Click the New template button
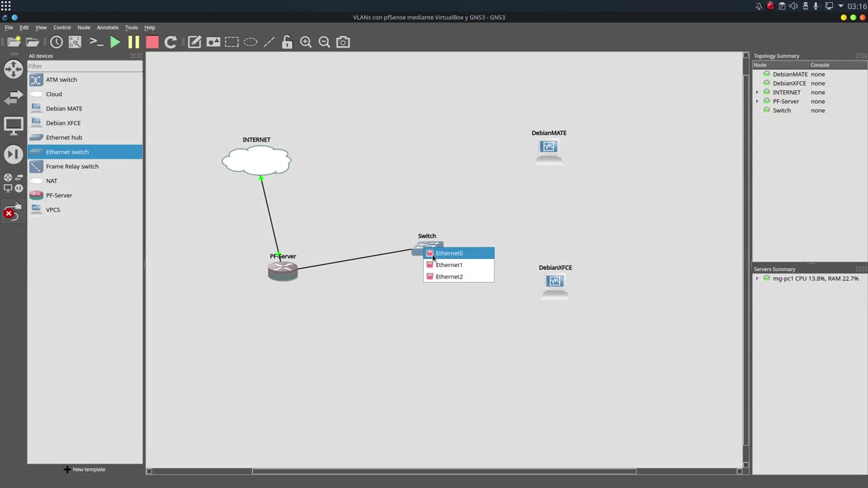 click(85, 469)
